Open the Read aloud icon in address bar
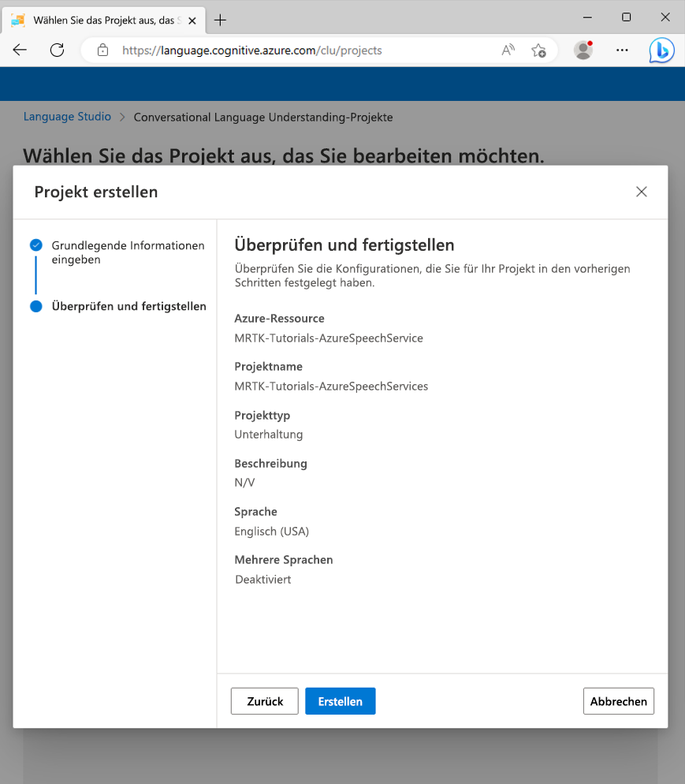The width and height of the screenshot is (685, 784). (508, 50)
